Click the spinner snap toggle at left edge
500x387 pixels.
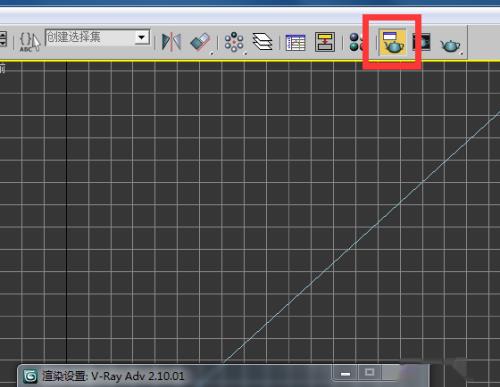point(3,39)
